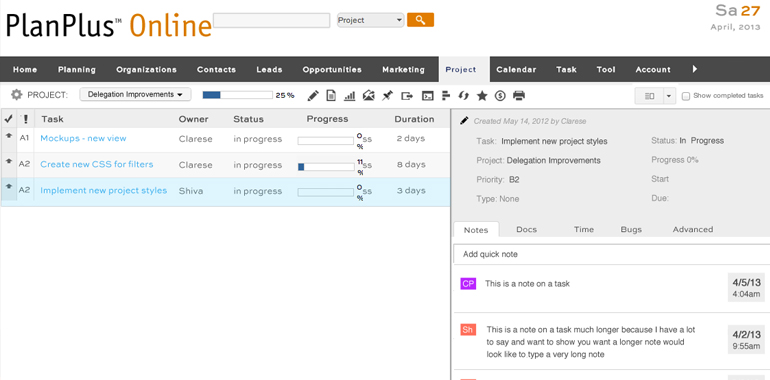The image size is (770, 380).
Task: Open the Account menu
Action: pos(653,70)
